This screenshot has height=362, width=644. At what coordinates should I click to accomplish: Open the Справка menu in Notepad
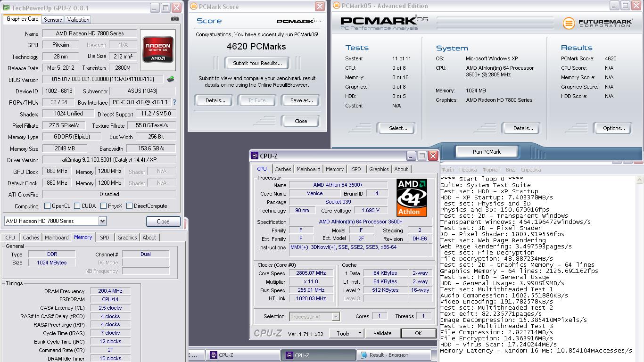[x=530, y=170]
